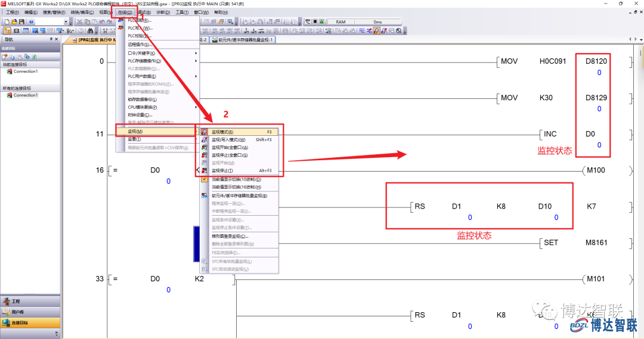Open the 监视(M) submenu entry

click(157, 131)
